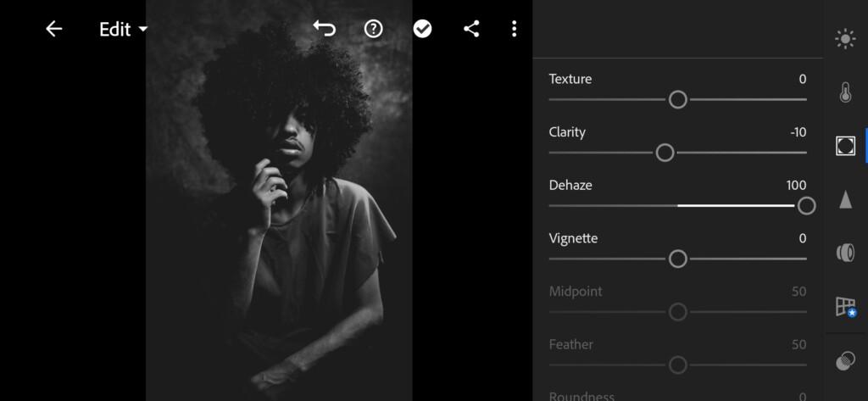Open the overlapping circles Profiles icon
Viewport: 868px width, 401px height.
(x=845, y=361)
